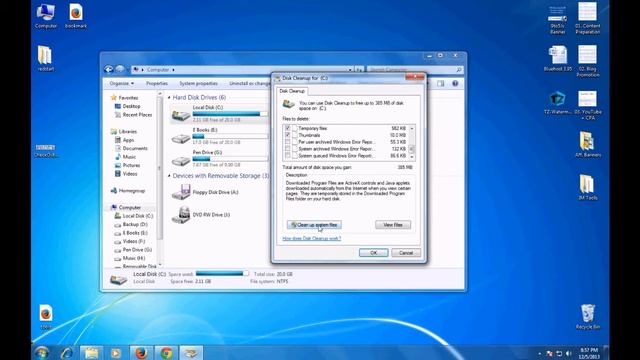
Task: Enable Per user archived Windows Error Reports
Action: point(288,142)
